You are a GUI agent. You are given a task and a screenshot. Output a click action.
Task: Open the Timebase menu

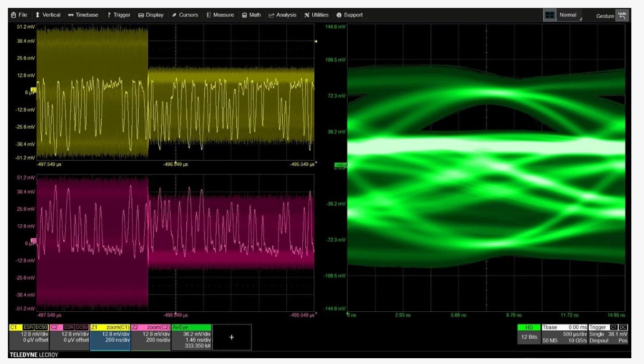tap(83, 15)
